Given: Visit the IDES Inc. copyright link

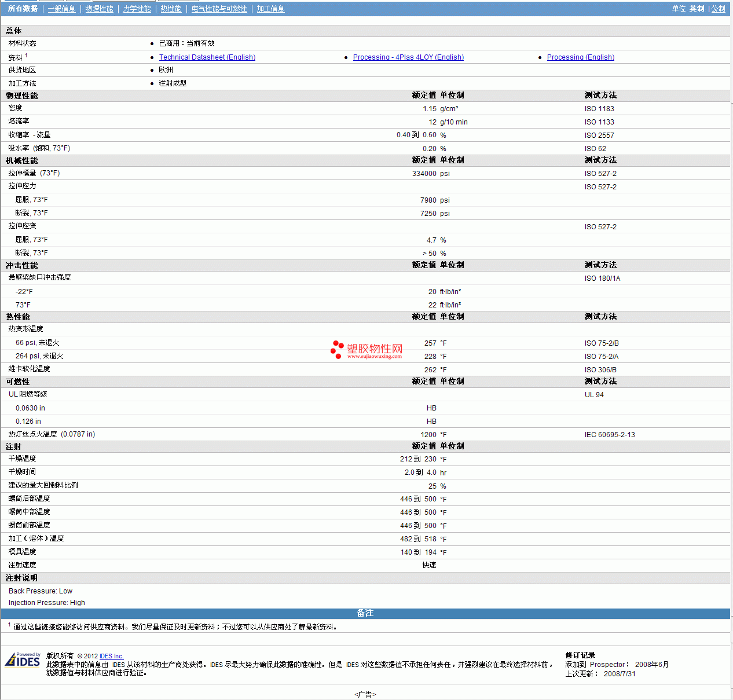Looking at the screenshot, I should click(x=111, y=656).
